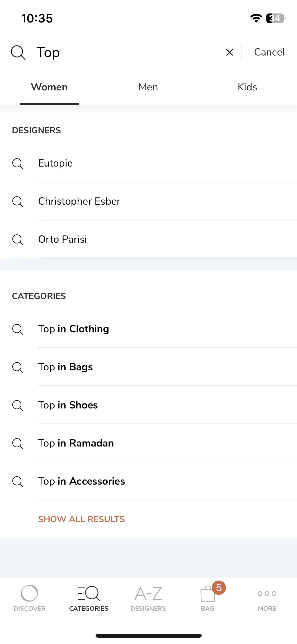Clear the search text with X icon
This screenshot has width=297, height=644.
coord(230,52)
